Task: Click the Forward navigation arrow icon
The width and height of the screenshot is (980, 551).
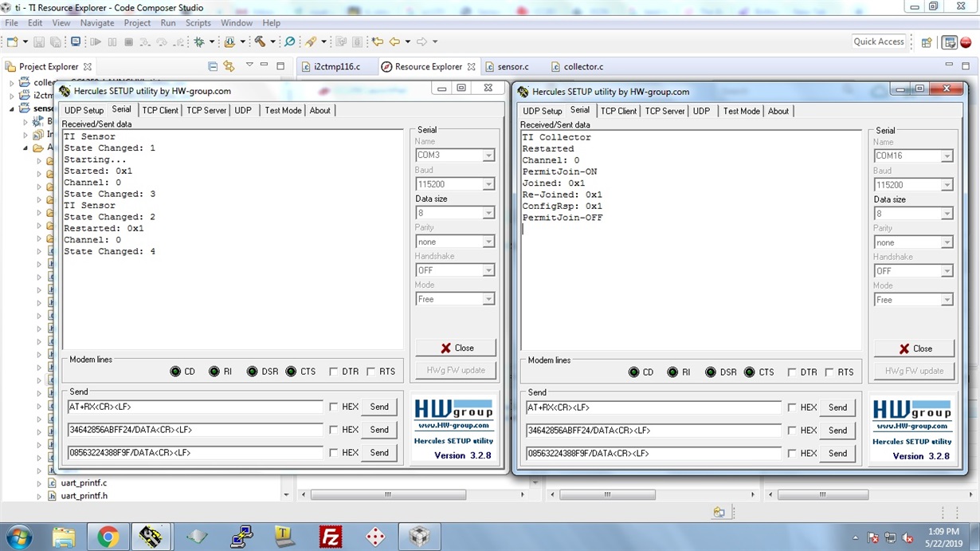Action: (x=421, y=41)
